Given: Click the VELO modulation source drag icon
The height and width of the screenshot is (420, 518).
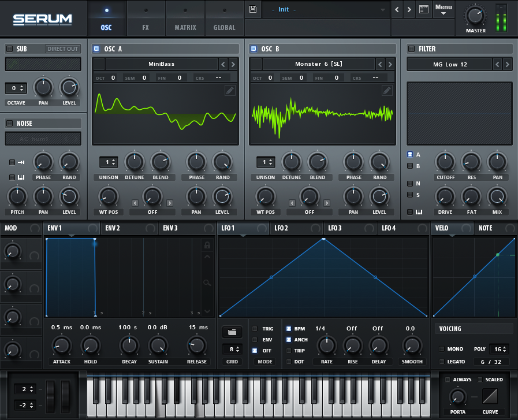Looking at the screenshot, I should (467, 228).
